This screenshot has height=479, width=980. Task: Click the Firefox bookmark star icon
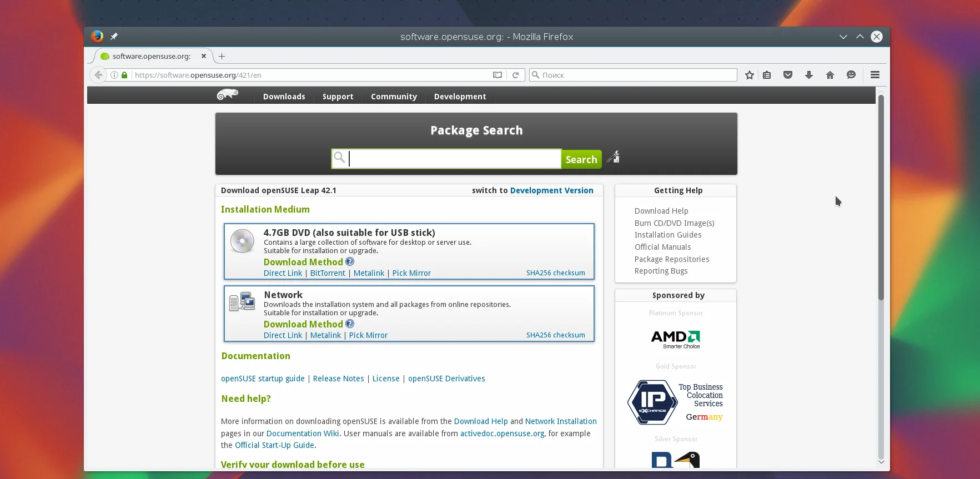tap(750, 75)
